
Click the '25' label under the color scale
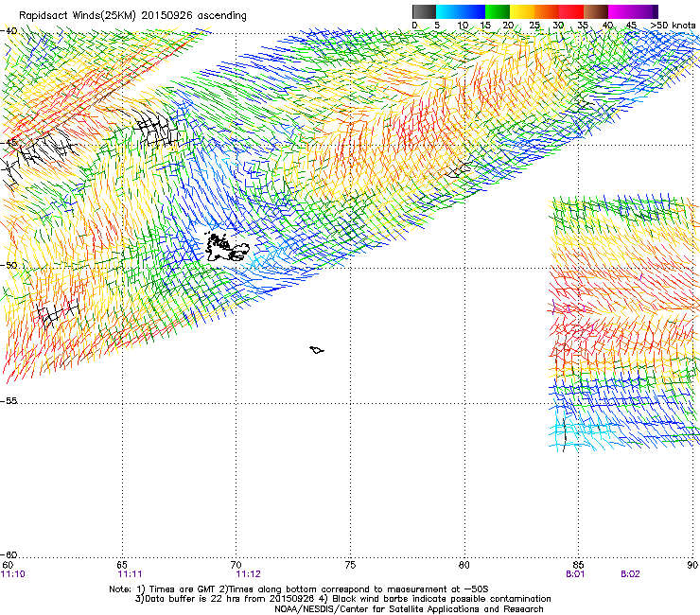point(534,26)
